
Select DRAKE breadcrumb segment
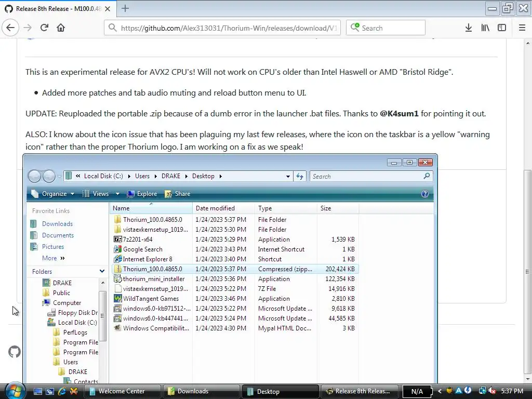coord(170,176)
